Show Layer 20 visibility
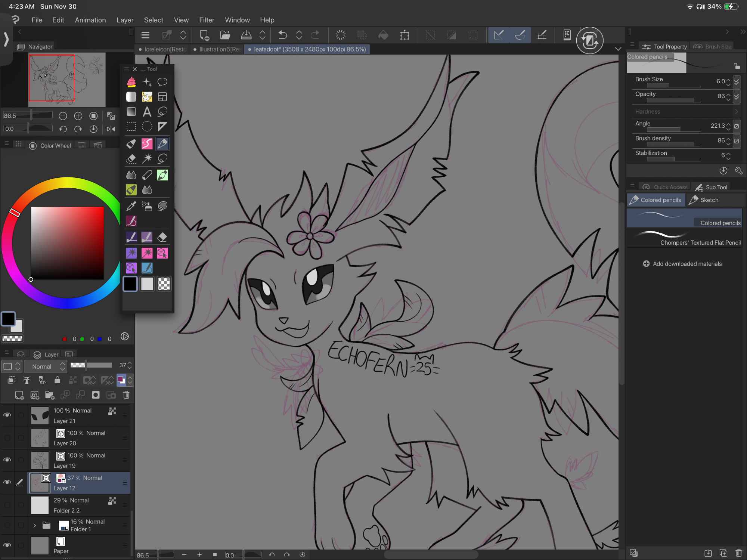 7,437
